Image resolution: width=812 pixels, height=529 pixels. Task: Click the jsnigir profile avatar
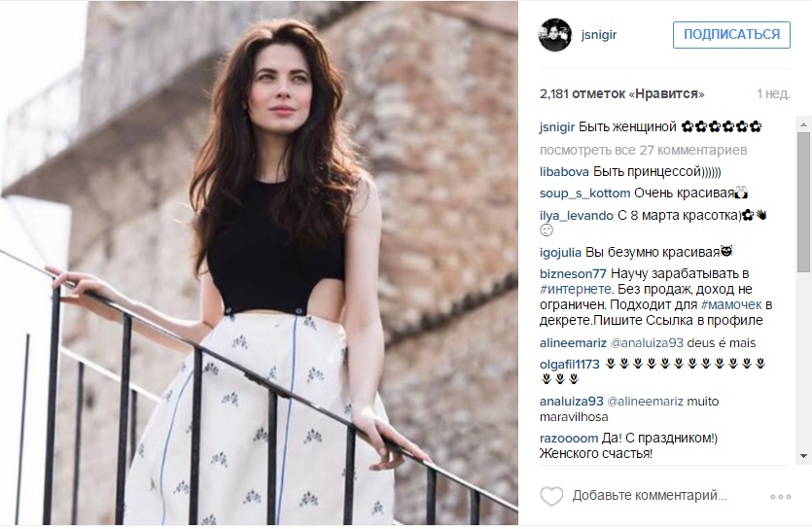pos(555,35)
